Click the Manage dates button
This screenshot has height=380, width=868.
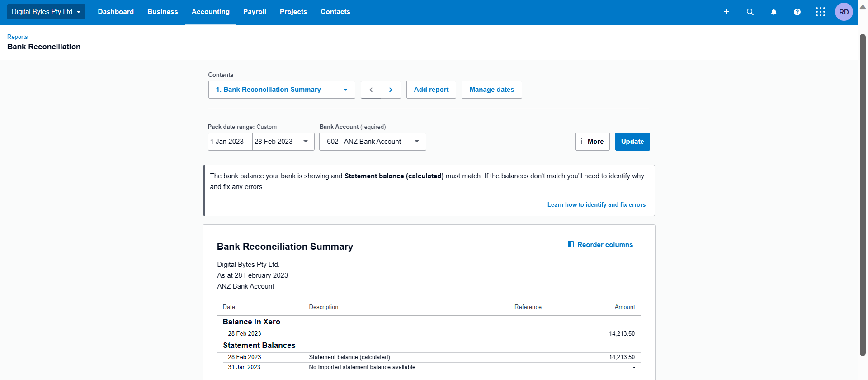tap(492, 90)
